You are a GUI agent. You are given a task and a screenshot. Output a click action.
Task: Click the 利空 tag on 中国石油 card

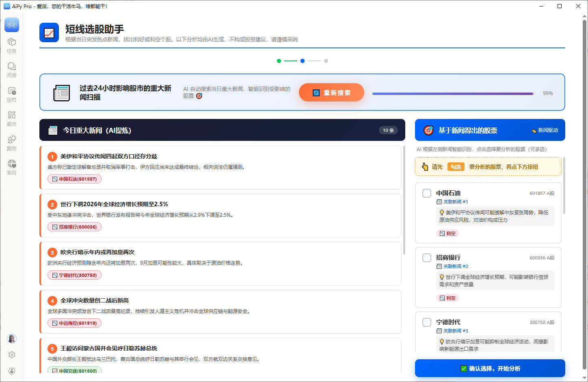click(x=447, y=233)
